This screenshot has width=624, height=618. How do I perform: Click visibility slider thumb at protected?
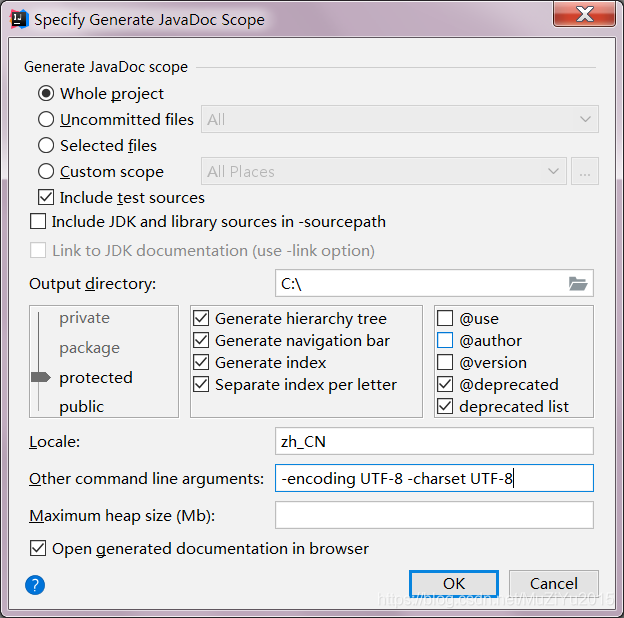(41, 377)
